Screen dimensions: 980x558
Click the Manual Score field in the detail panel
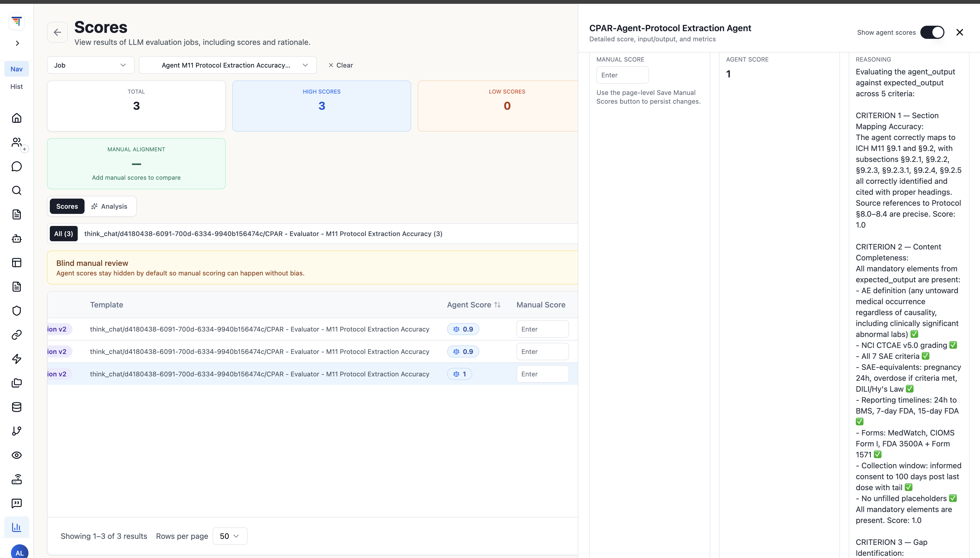[622, 75]
